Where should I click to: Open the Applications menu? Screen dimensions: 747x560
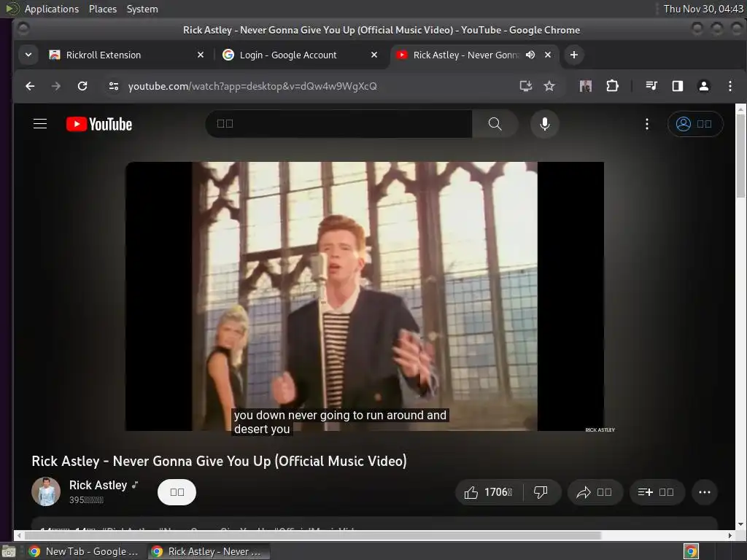point(52,9)
